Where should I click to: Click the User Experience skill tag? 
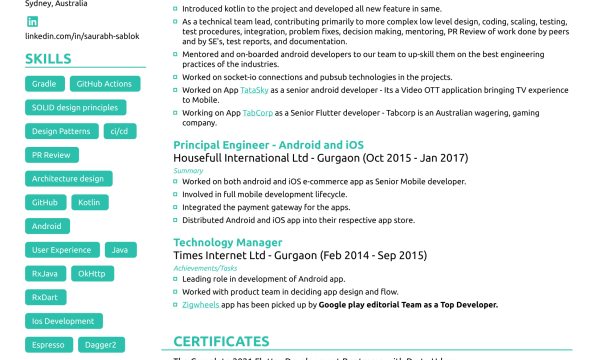(62, 250)
